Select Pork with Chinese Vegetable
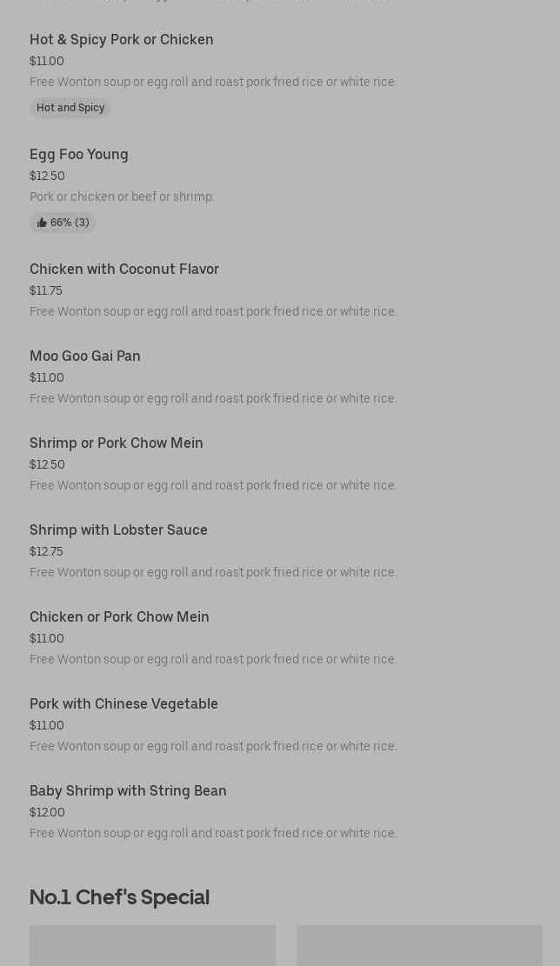This screenshot has height=966, width=560. tap(123, 704)
